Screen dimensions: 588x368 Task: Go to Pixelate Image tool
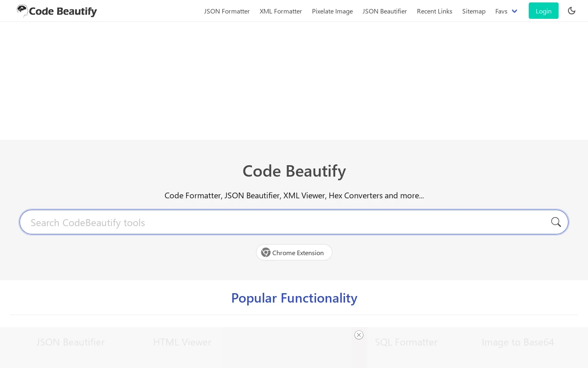point(332,11)
